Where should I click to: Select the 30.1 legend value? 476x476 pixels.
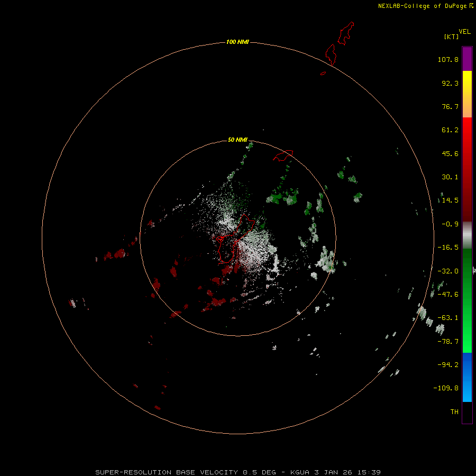tap(450, 177)
